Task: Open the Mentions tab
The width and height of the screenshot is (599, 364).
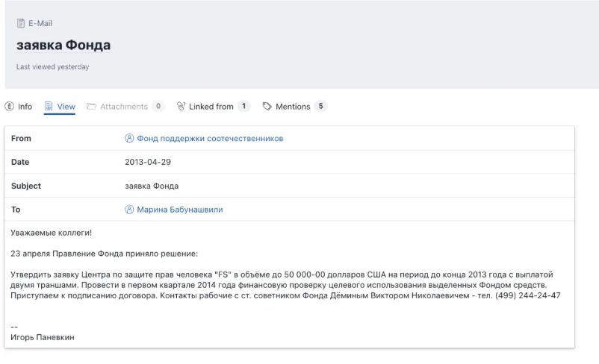Action: tap(294, 107)
